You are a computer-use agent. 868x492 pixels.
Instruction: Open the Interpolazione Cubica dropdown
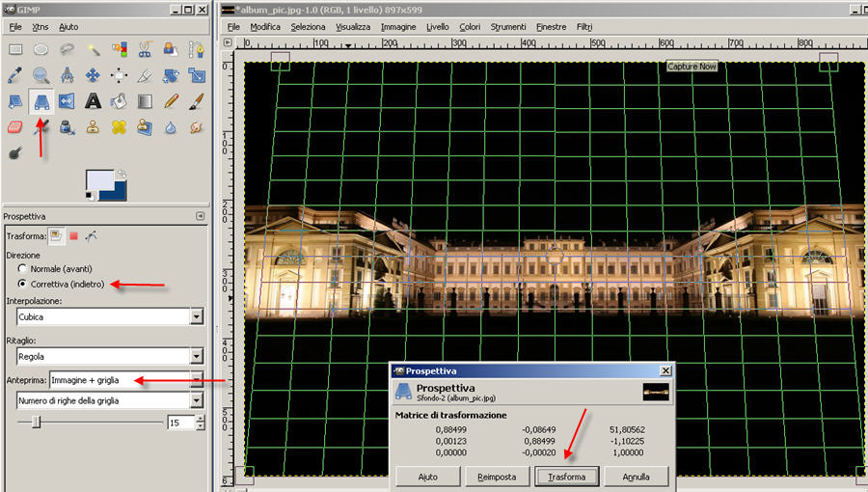(197, 316)
